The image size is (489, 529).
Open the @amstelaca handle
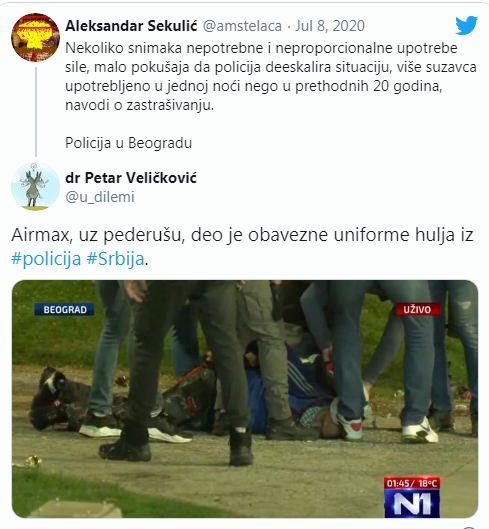pos(242,26)
